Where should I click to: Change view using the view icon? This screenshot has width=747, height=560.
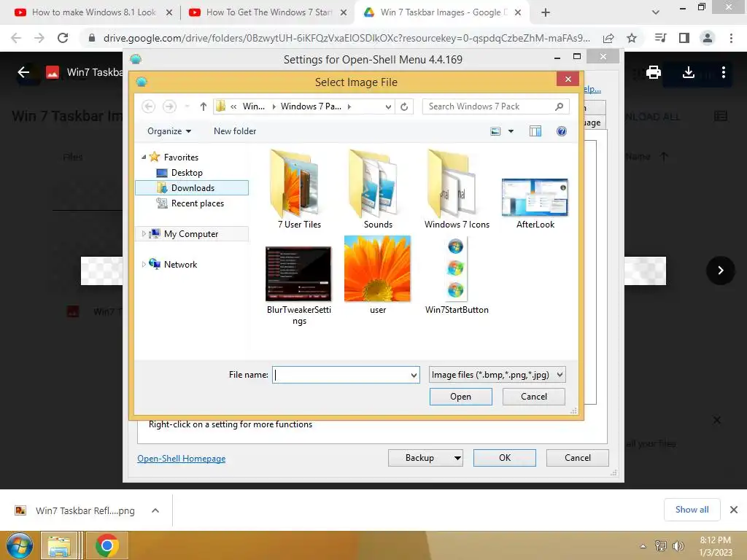tap(495, 131)
